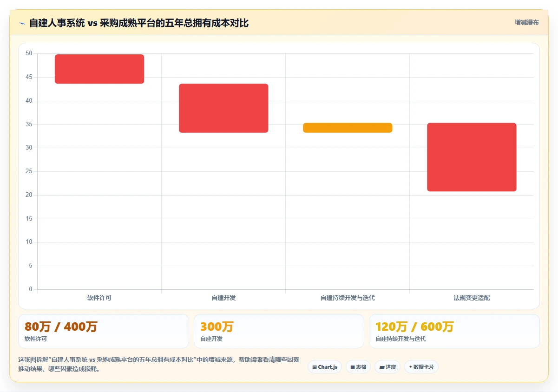Image resolution: width=558 pixels, height=392 pixels.
Task: Select the 进度 tag chip
Action: [x=387, y=367]
